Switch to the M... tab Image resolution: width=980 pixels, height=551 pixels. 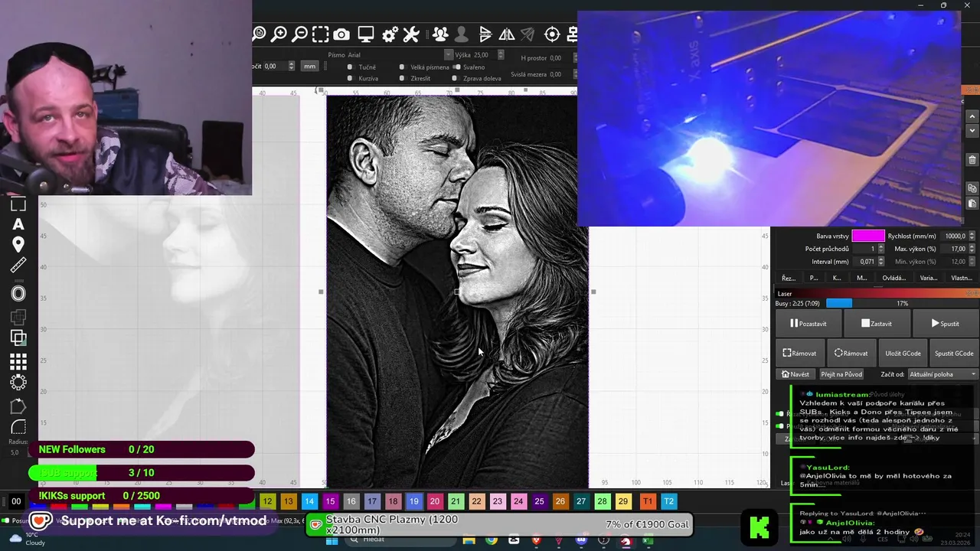[862, 278]
